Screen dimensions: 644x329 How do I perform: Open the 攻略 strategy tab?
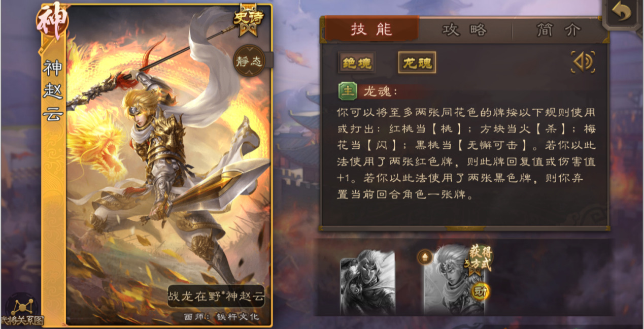click(x=465, y=30)
